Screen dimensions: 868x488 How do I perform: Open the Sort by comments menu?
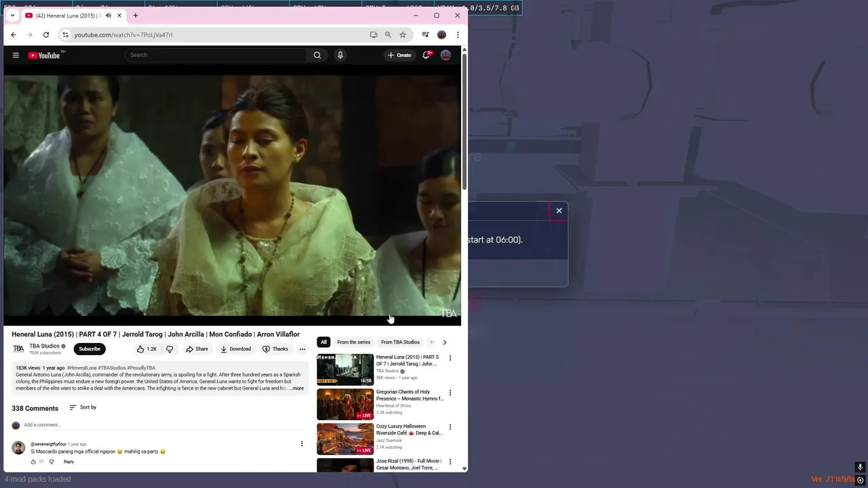click(x=83, y=407)
